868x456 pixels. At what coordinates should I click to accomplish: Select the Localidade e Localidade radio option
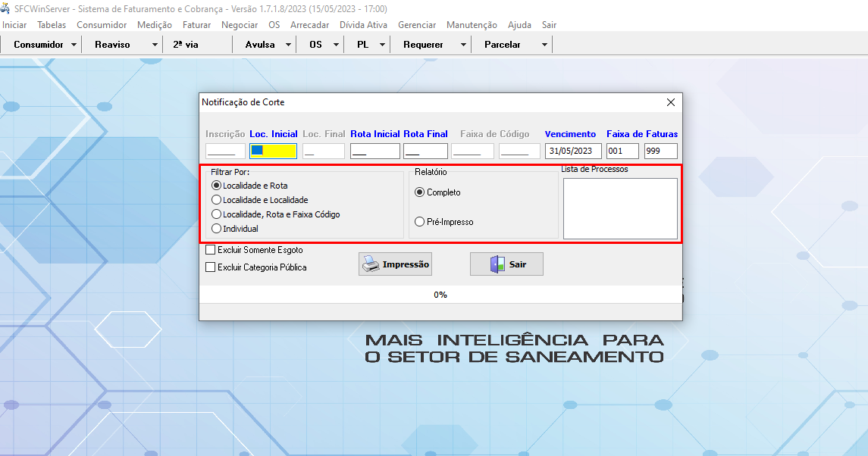point(217,200)
